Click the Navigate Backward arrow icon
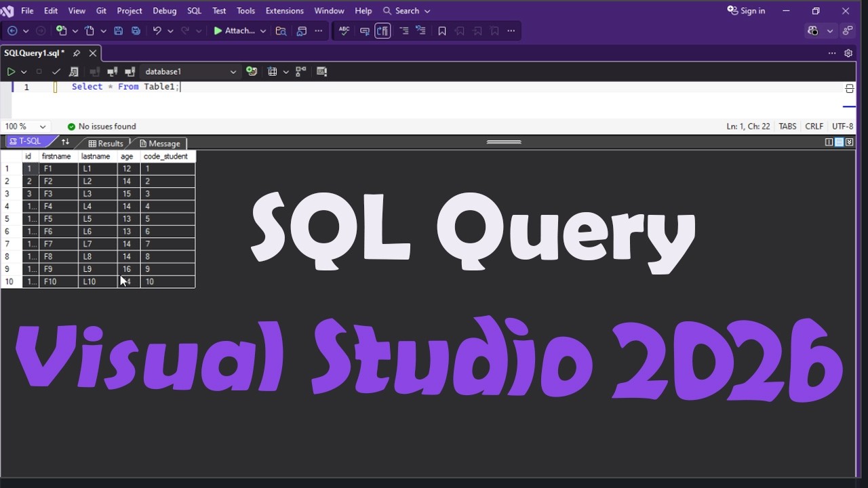 click(x=12, y=30)
